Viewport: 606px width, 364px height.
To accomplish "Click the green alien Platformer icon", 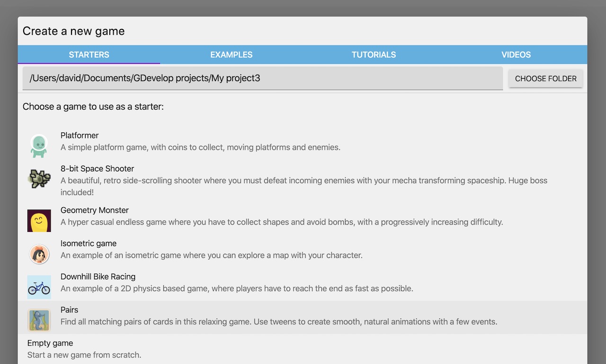I will (x=39, y=146).
